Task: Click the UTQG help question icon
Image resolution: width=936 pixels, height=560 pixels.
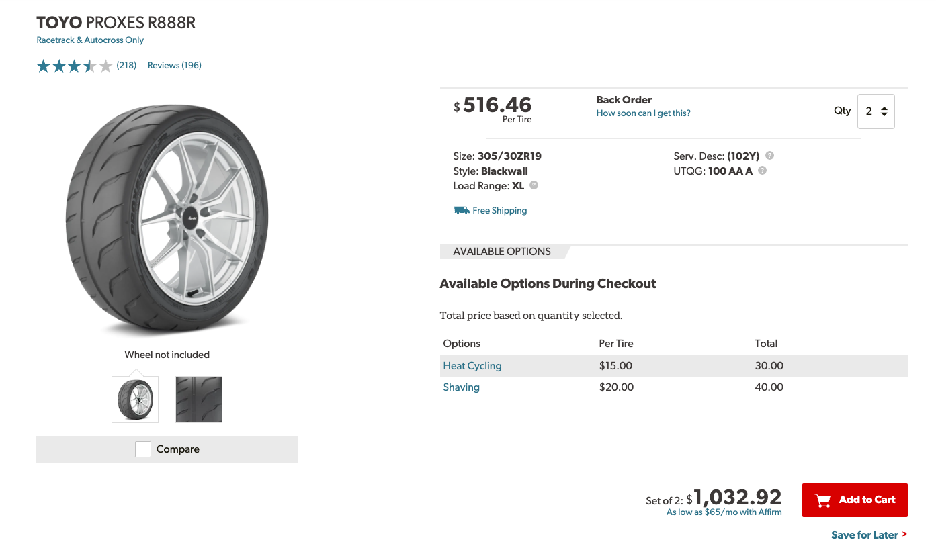Action: point(762,171)
